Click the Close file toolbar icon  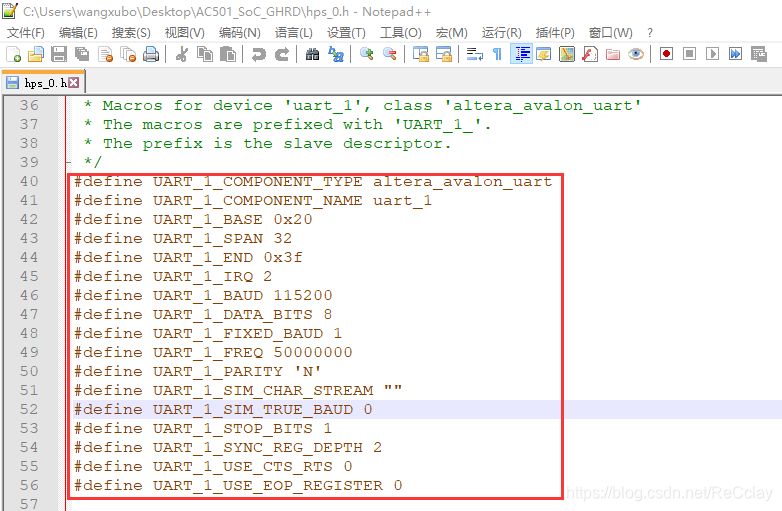tap(105, 54)
